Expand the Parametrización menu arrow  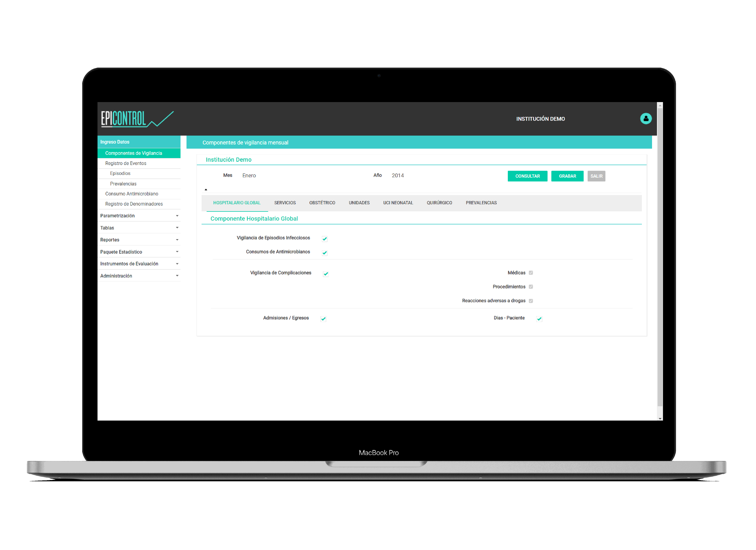(177, 216)
